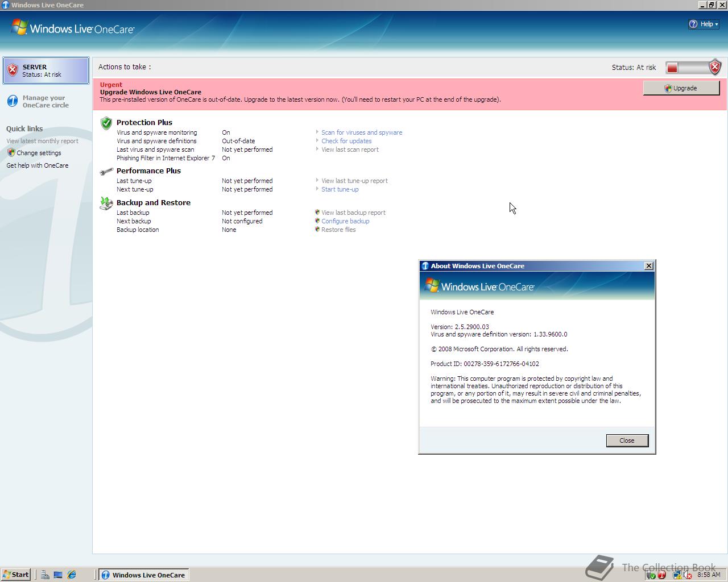The width and height of the screenshot is (728, 582).
Task: Click 'Backup location' row label
Action: [x=138, y=230]
